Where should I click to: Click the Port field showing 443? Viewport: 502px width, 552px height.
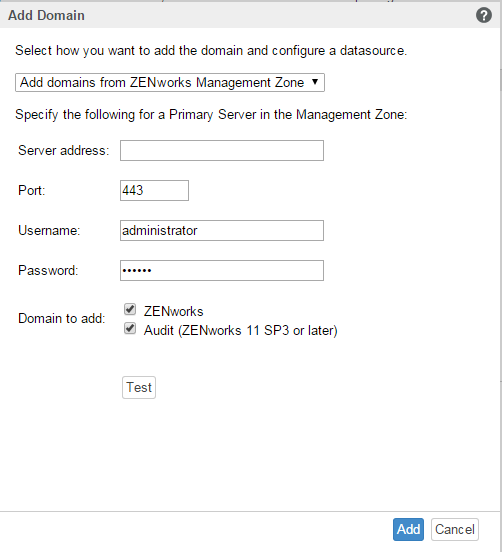tap(154, 190)
